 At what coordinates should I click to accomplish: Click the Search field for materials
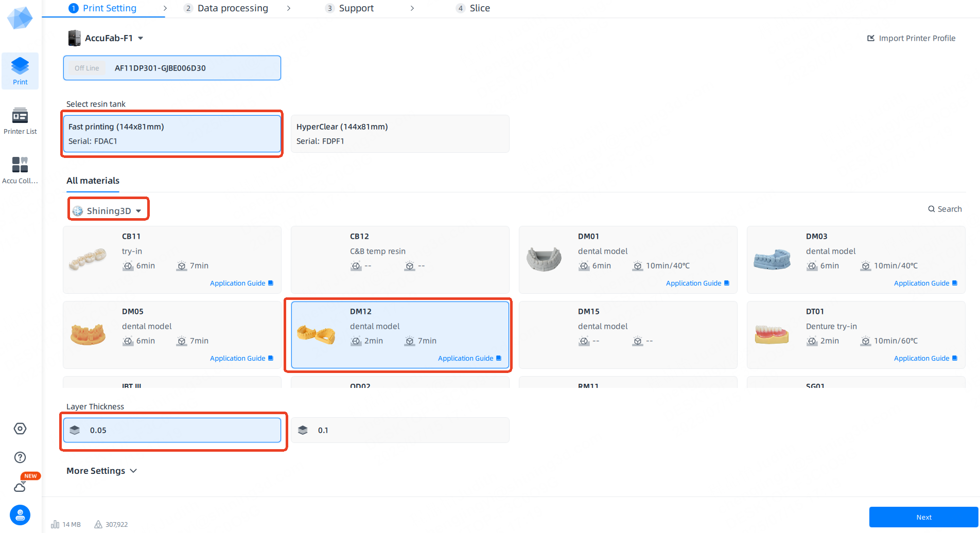coord(945,209)
